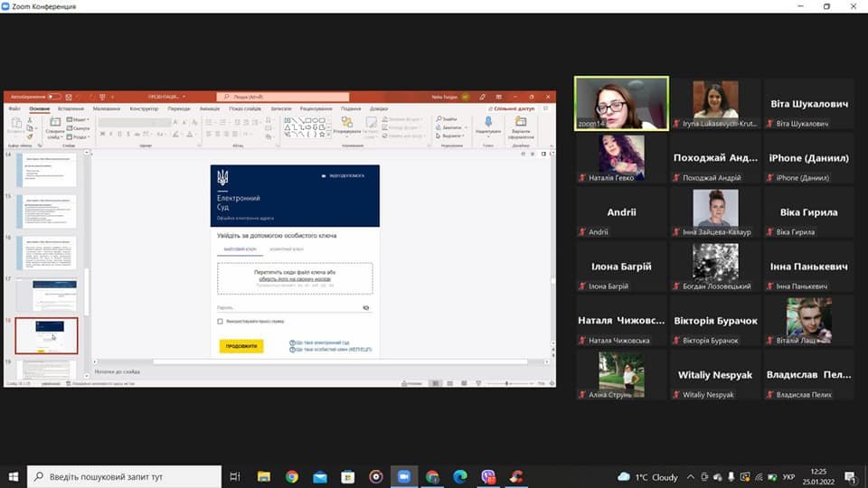Open Microsoft Edge from the taskbar
Viewport: 868px width, 488px height.
pyautogui.click(x=460, y=476)
